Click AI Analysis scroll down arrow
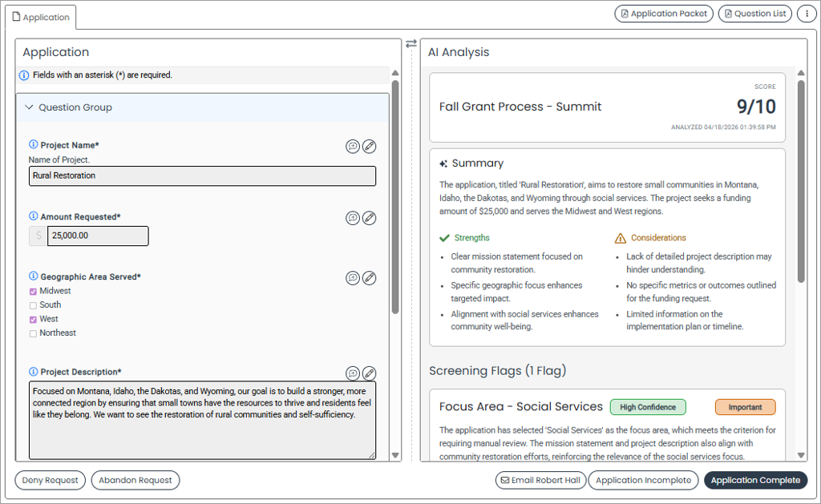 801,455
